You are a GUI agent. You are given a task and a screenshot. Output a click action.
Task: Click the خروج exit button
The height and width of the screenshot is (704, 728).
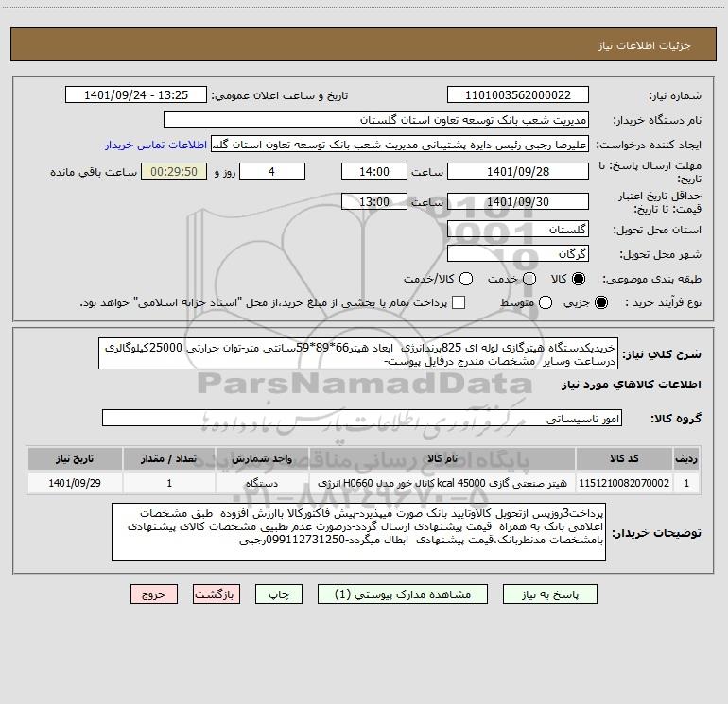point(154,594)
